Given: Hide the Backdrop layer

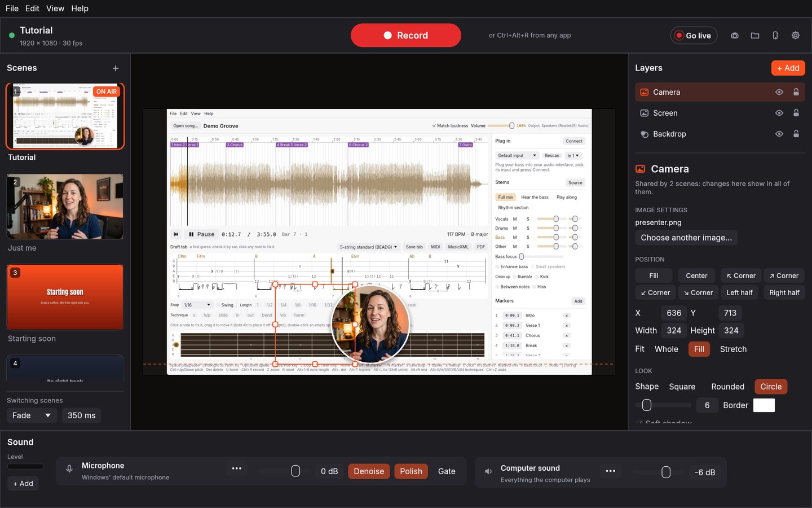Looking at the screenshot, I should coord(779,134).
